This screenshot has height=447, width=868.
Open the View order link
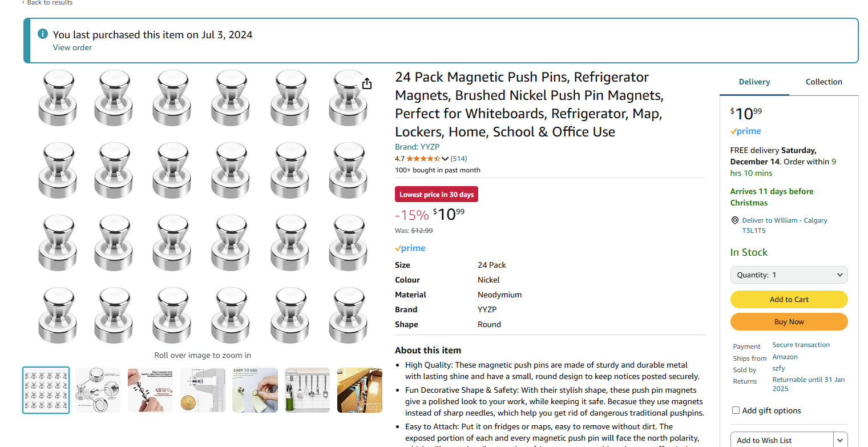pos(72,47)
